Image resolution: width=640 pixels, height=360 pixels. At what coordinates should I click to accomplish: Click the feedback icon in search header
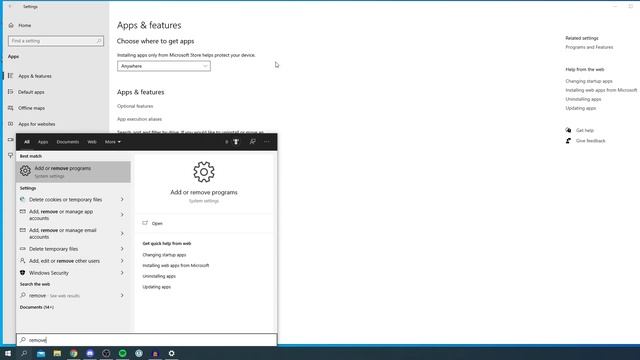click(253, 142)
